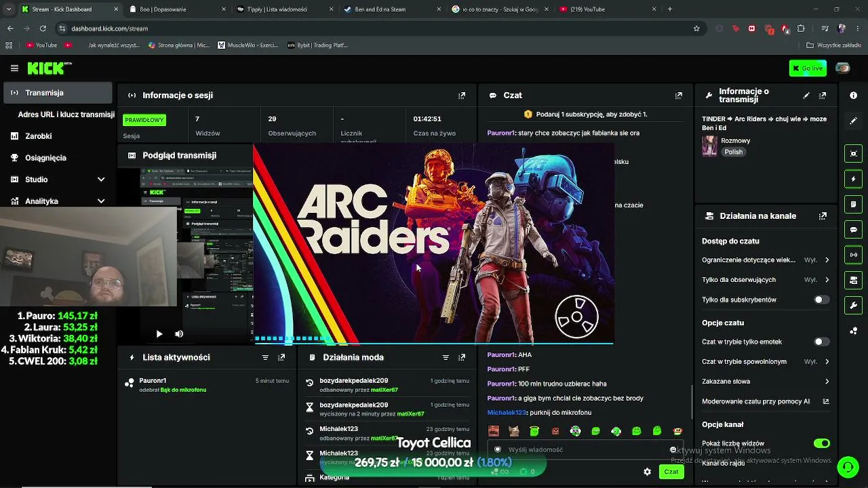Mute the stream preview volume
The image size is (868, 488).
tap(179, 334)
